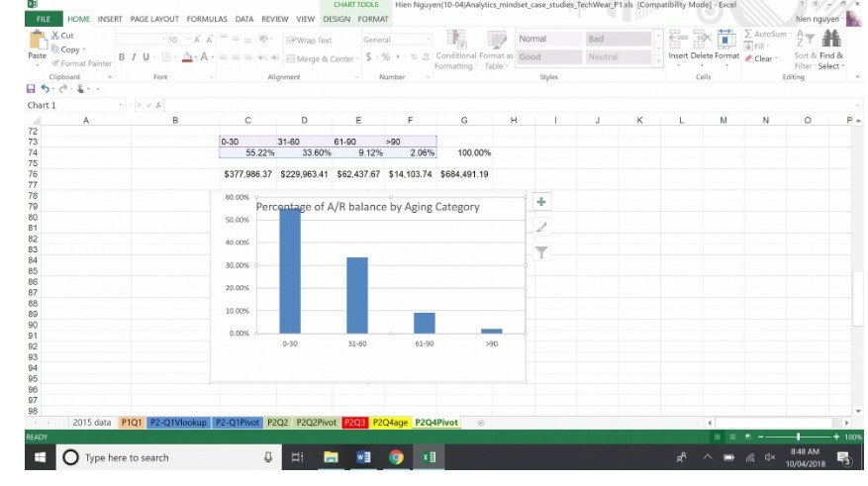This screenshot has width=868, height=486.
Task: Open the Chart Tools FORMAT tab
Action: pyautogui.click(x=372, y=19)
